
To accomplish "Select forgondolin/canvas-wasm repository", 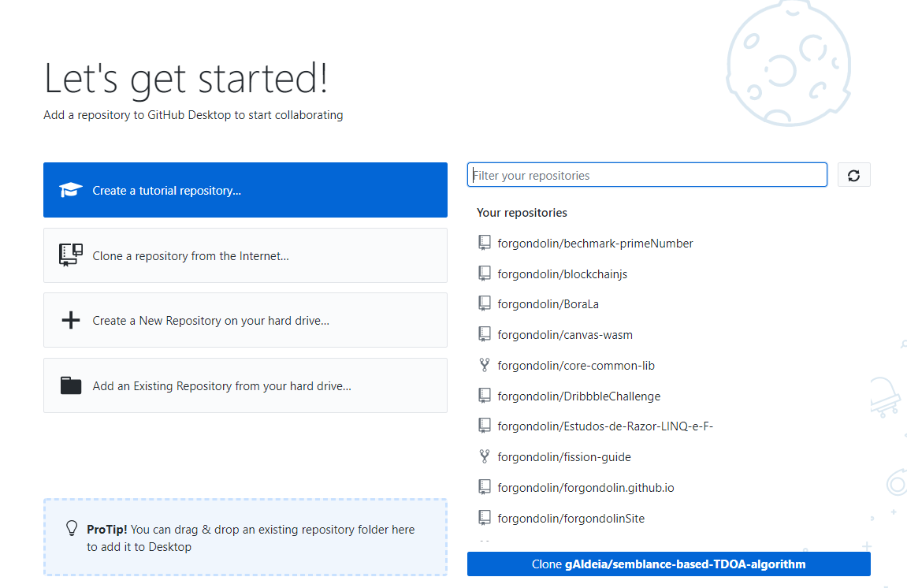I will pyautogui.click(x=669, y=334).
